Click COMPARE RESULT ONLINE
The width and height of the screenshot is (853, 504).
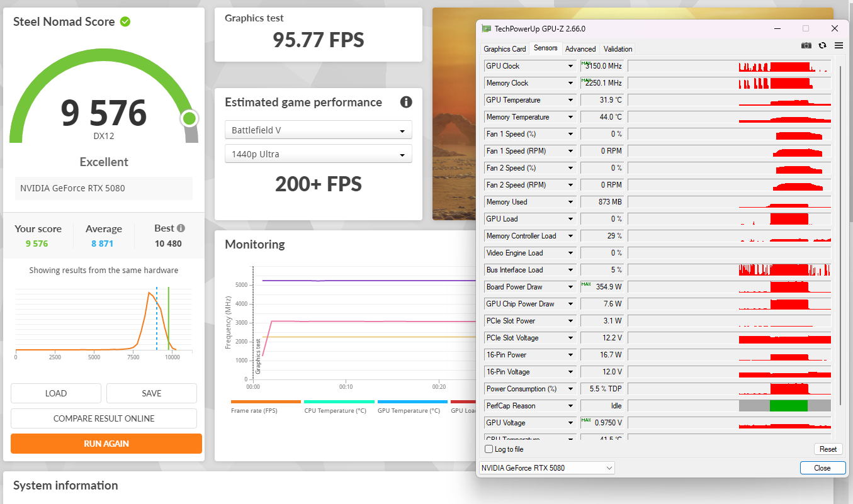[x=104, y=418]
